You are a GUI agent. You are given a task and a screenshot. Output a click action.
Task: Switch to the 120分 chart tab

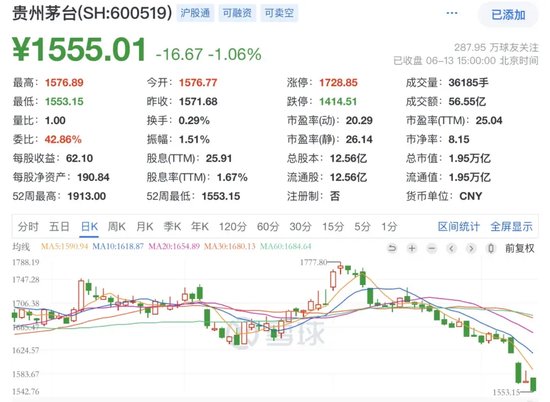[233, 227]
